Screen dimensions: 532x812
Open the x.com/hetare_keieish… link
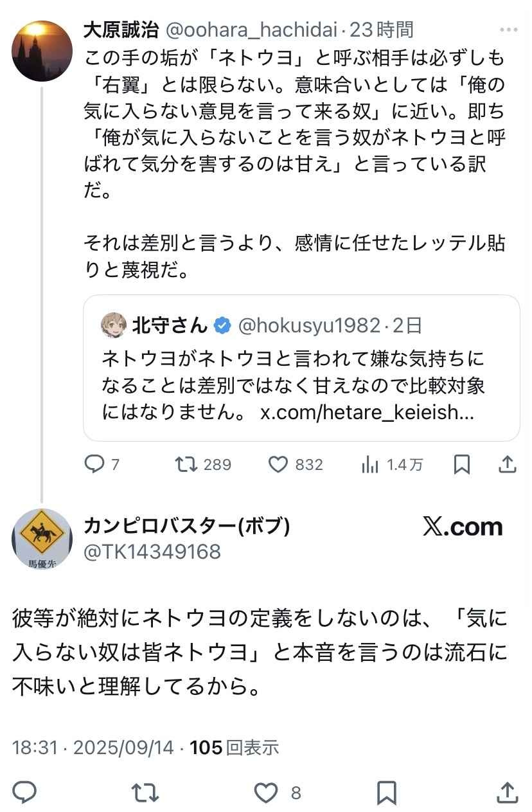pyautogui.click(x=367, y=413)
